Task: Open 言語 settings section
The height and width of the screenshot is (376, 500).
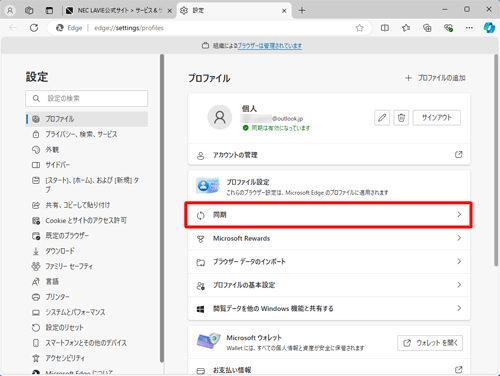Action: coord(87,282)
